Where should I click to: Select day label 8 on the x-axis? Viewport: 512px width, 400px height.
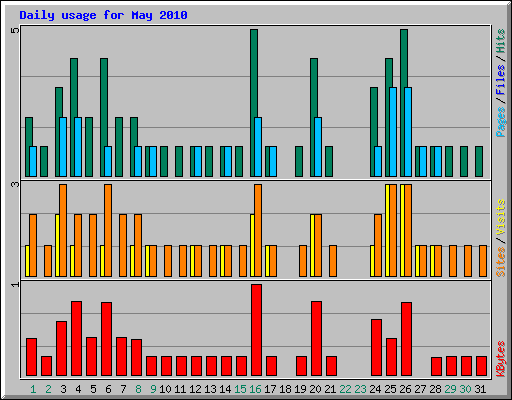pos(138,389)
